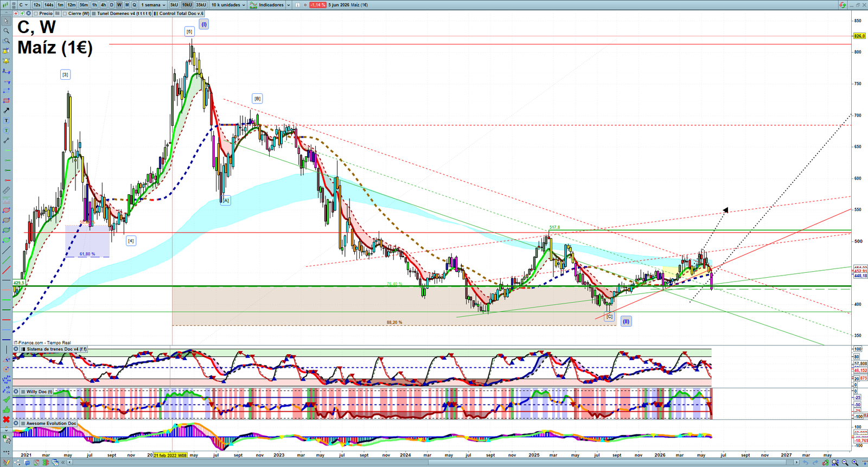The width and height of the screenshot is (868, 467).
Task: Click the double left arrow at bottom
Action: pyautogui.click(x=63, y=463)
